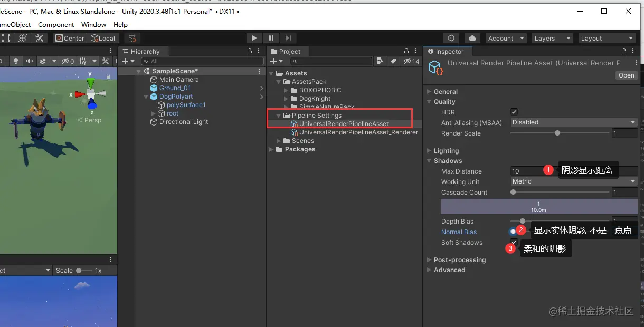This screenshot has width=644, height=327.
Task: Open Inspector panel three-dot menu
Action: 633,51
